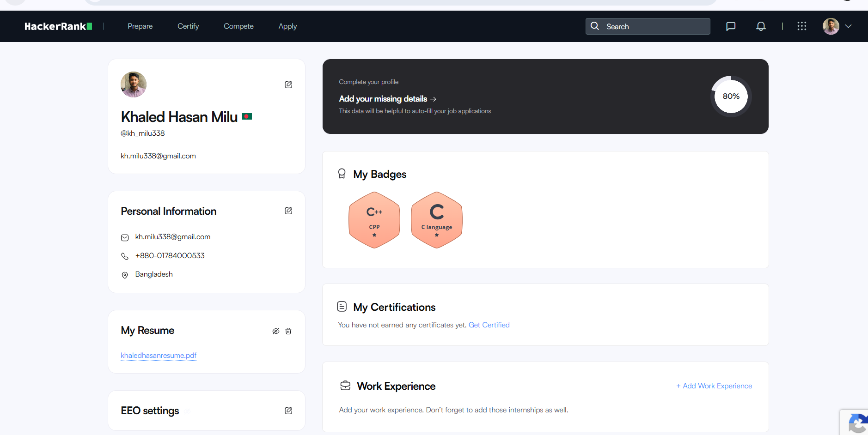This screenshot has height=435, width=868.
Task: Click the Get Certified link
Action: (x=489, y=325)
